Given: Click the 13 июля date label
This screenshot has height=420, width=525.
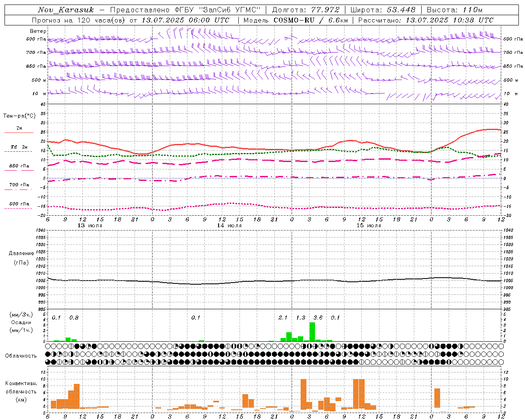Looking at the screenshot, I should pos(90,225).
